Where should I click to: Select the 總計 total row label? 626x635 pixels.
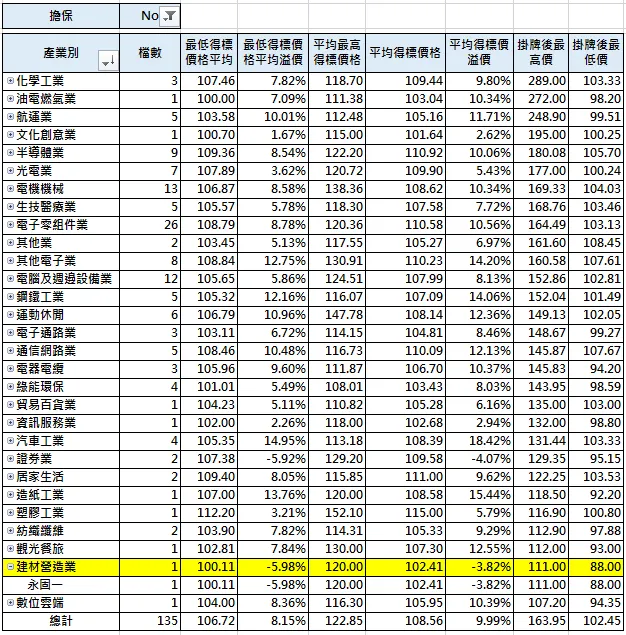click(x=61, y=621)
